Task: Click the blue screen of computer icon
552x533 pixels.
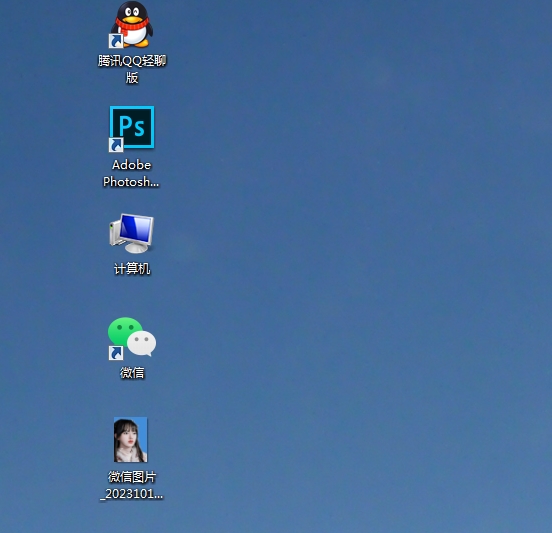Action: [x=136, y=229]
